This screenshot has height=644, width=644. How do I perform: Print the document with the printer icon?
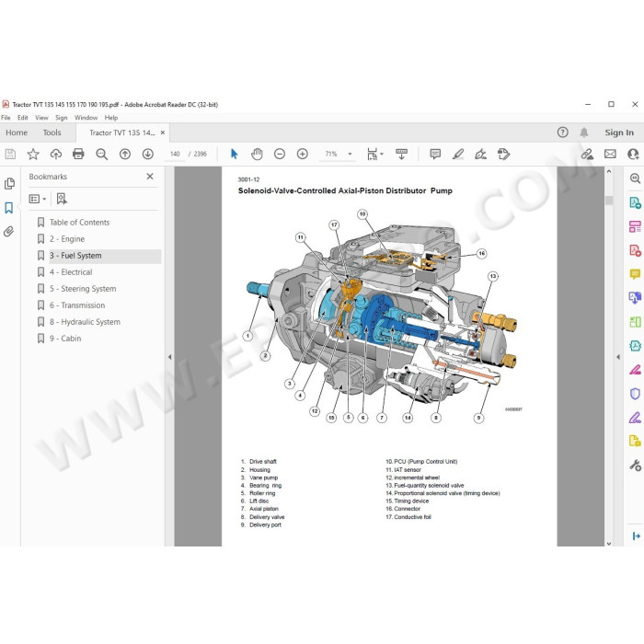(78, 154)
